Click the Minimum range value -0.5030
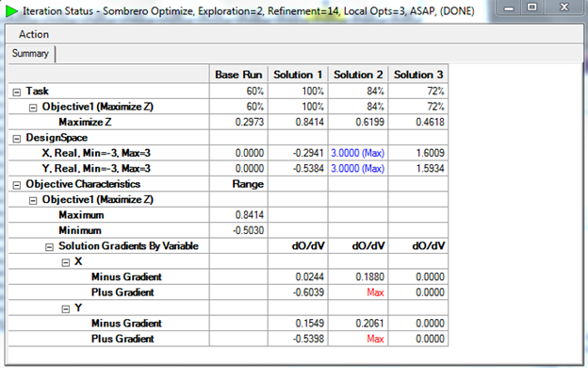This screenshot has height=368, width=588. click(248, 230)
